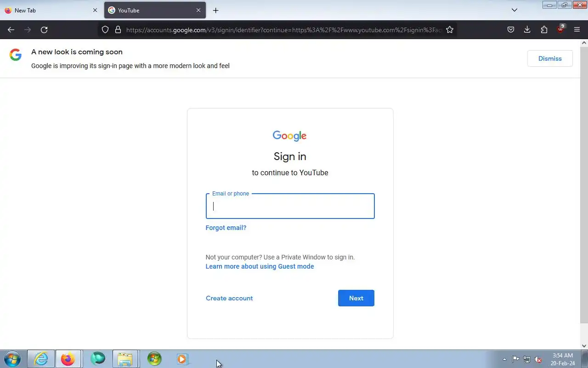Viewport: 588px width, 368px height.
Task: Click the Google logo in banner
Action: [16, 55]
